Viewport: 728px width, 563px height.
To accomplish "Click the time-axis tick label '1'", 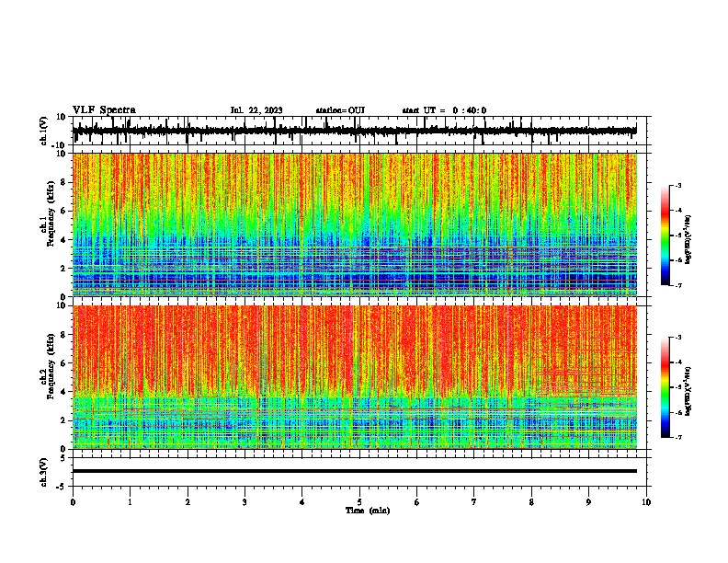I will pos(130,502).
